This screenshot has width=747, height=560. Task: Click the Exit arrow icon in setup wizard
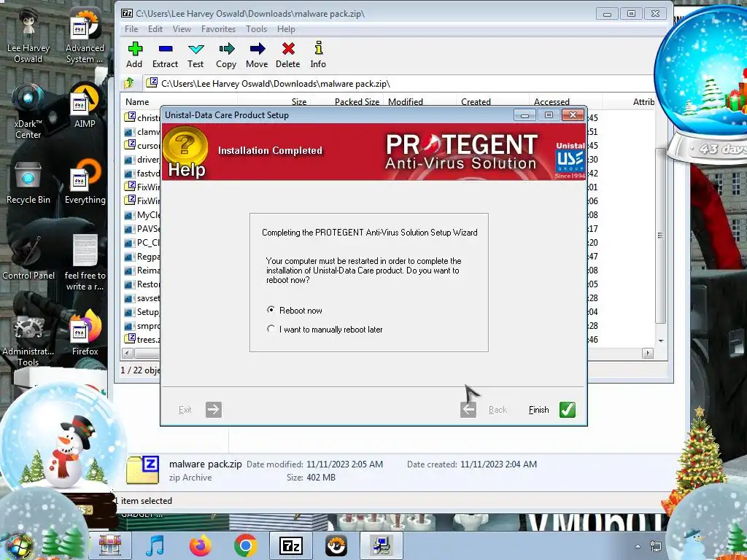click(214, 410)
